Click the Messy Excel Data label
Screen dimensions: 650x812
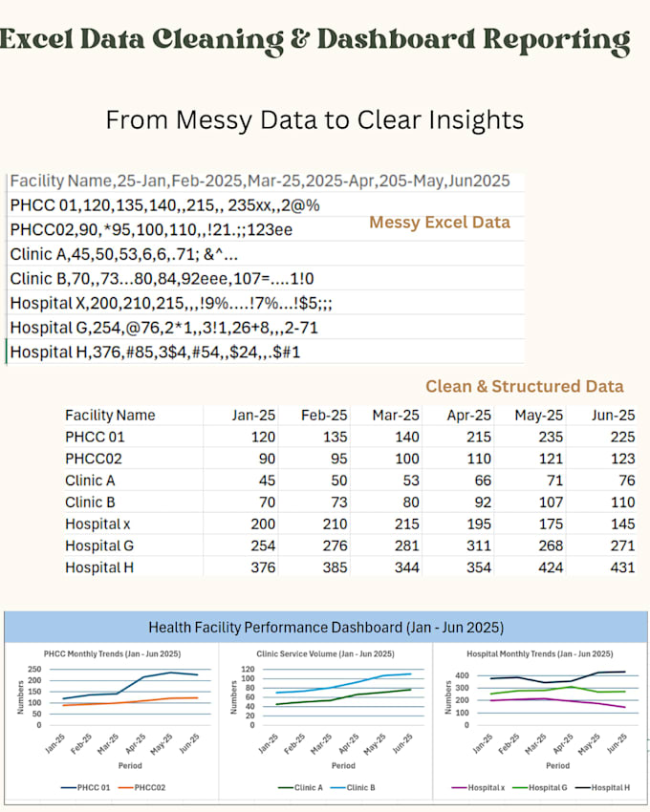coord(440,223)
